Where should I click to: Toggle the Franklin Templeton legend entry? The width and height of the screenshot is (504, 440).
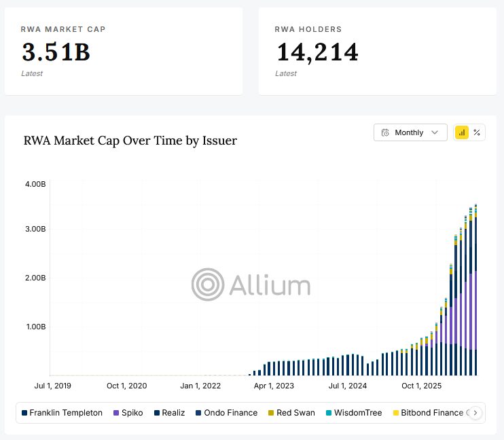[62, 413]
